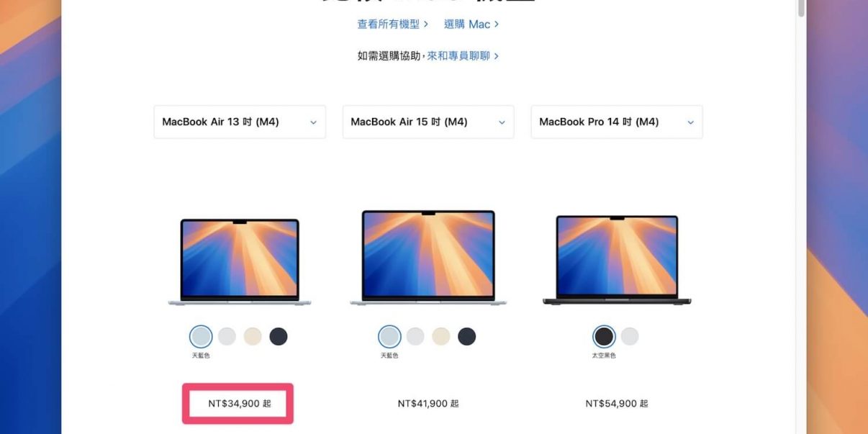Select silver color for MacBook Pro 14
The height and width of the screenshot is (434, 868).
[630, 336]
